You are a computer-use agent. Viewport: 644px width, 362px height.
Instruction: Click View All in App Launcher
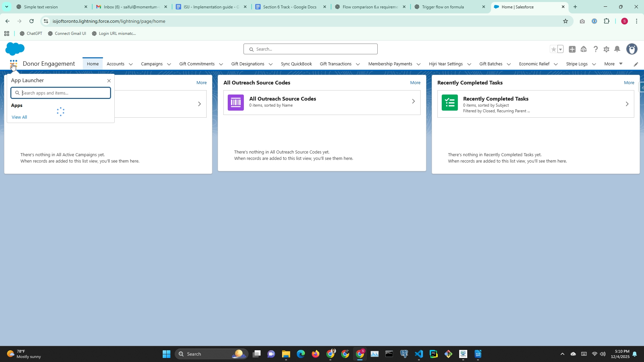pos(19,117)
